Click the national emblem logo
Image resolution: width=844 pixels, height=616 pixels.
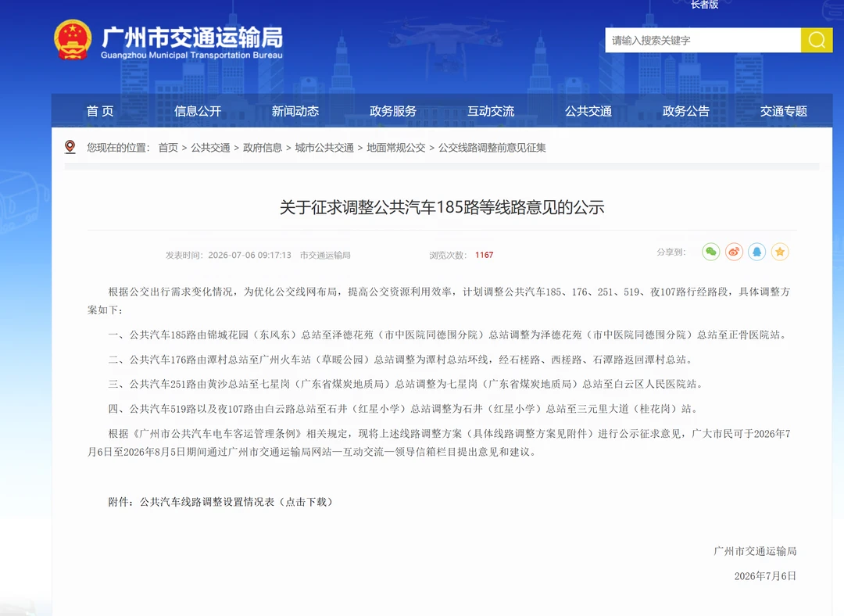72,39
